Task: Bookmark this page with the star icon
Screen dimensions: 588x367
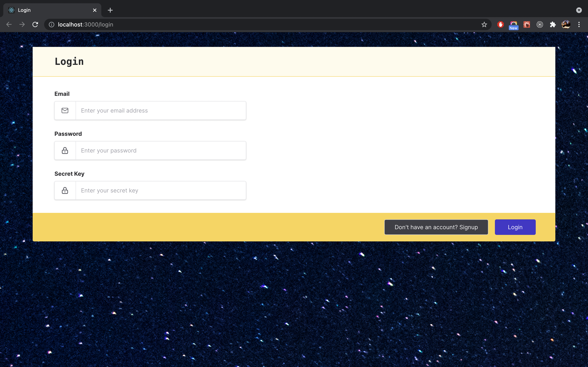Action: [x=484, y=24]
